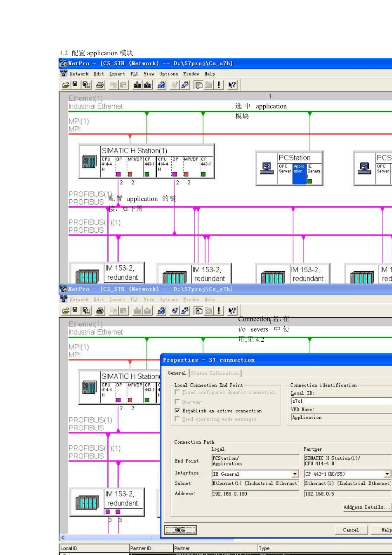The image size is (392, 555).
Task: Click Print icon in upper NetPro toolbar
Action: (100, 85)
